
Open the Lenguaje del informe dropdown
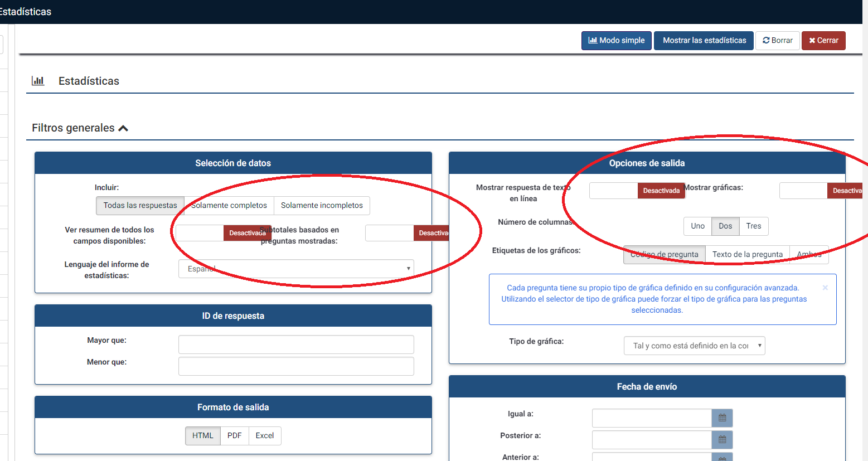click(x=296, y=269)
